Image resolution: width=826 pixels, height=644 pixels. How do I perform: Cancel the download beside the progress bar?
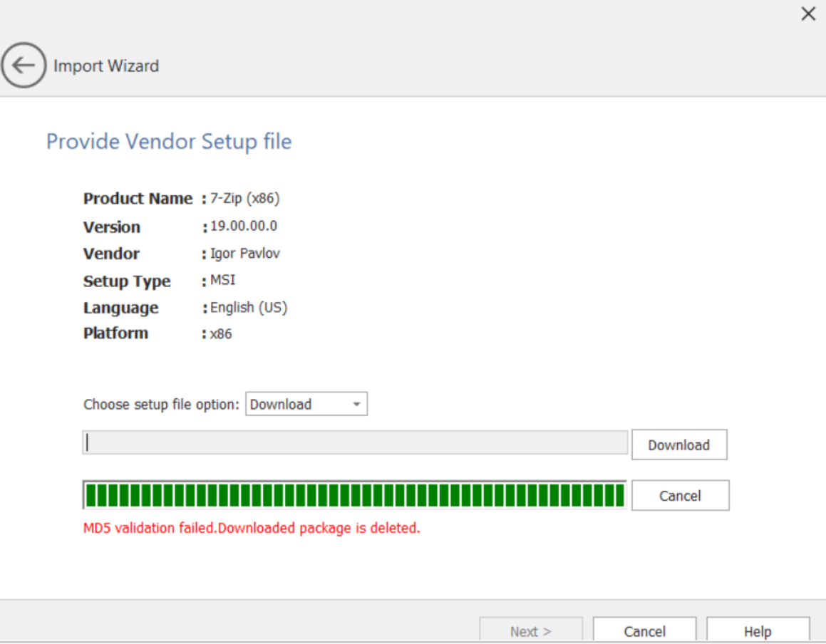[x=680, y=496]
